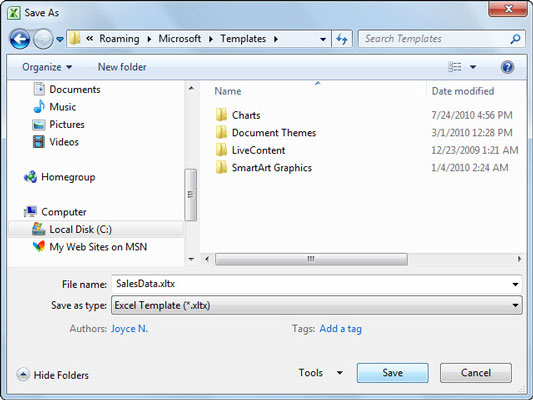
Task: Click the Refresh button
Action: 342,39
